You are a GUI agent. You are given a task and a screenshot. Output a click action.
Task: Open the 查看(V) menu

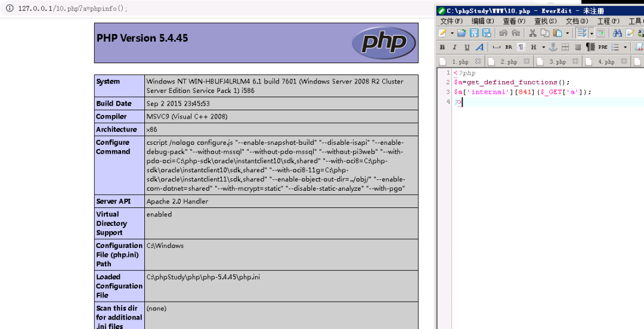514,21
